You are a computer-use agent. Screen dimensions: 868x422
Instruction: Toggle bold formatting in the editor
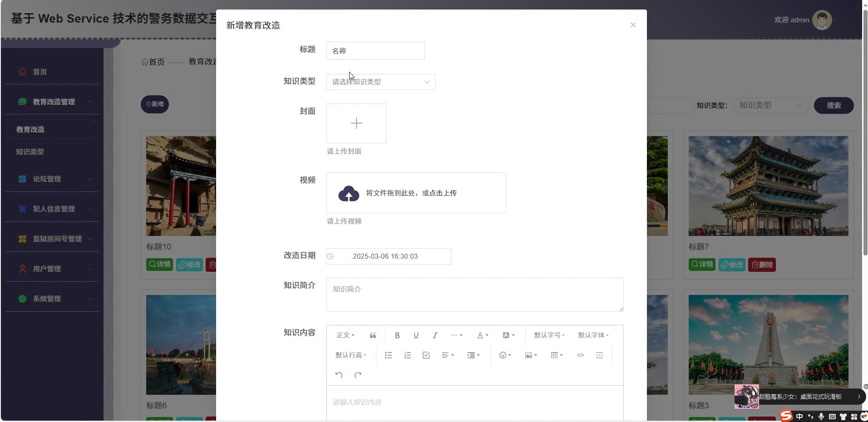click(397, 335)
